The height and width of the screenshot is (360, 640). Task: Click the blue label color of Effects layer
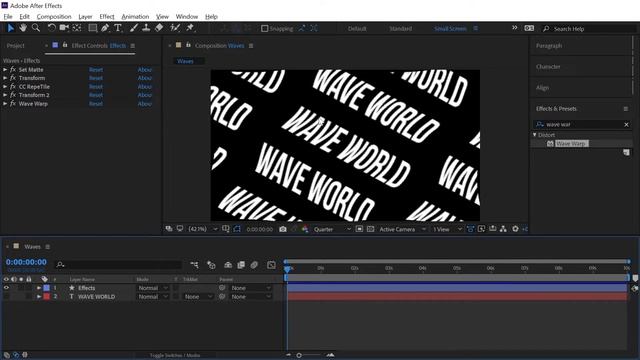[x=47, y=288]
